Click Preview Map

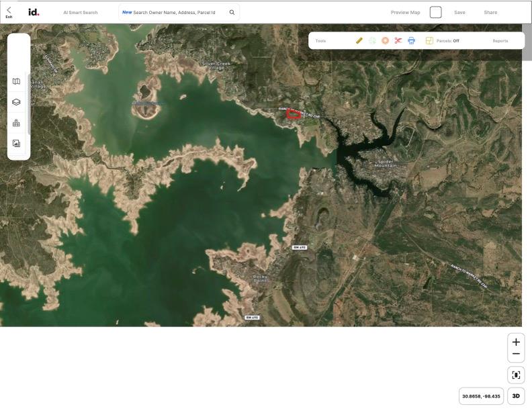pos(406,13)
